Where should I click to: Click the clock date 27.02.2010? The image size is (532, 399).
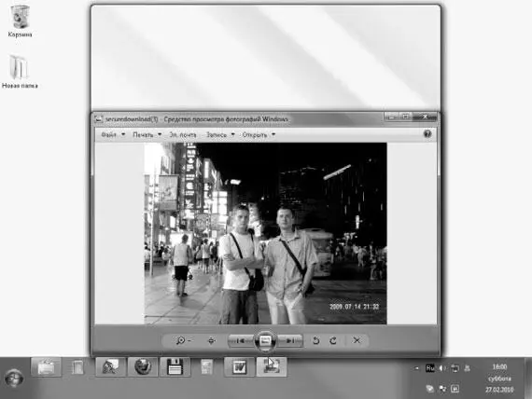click(x=499, y=390)
